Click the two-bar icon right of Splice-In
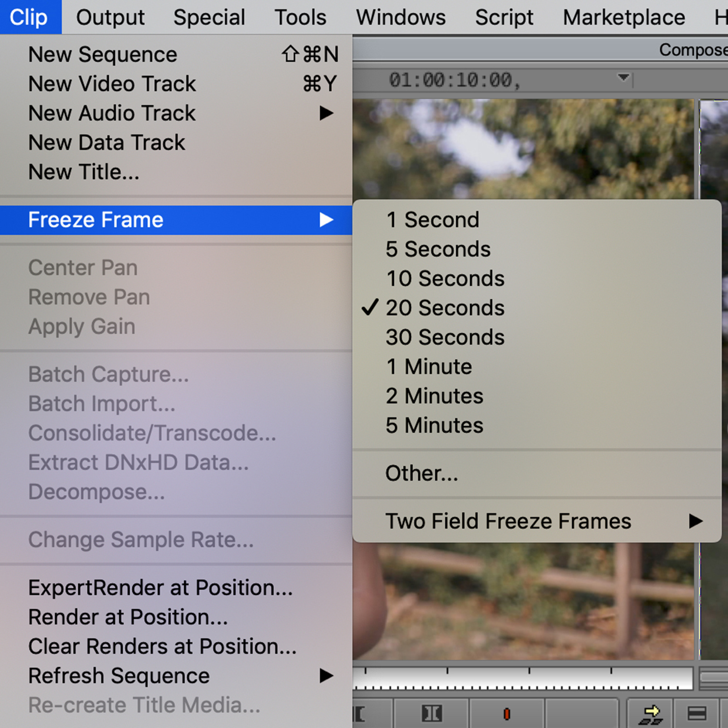Image resolution: width=728 pixels, height=728 pixels. (697, 713)
